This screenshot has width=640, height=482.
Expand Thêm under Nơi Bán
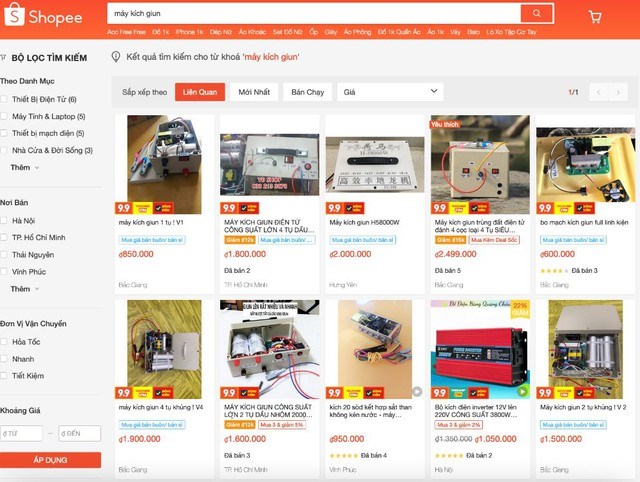click(25, 289)
